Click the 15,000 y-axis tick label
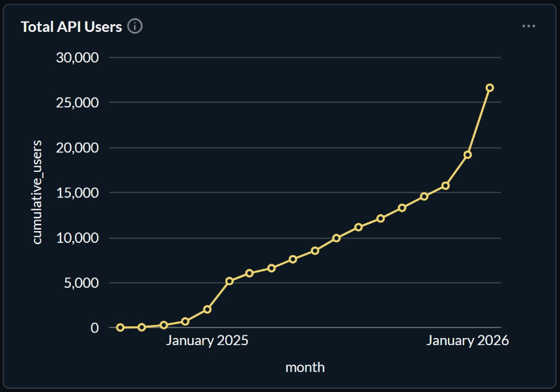Screen dimensions: 560x392 click(77, 193)
